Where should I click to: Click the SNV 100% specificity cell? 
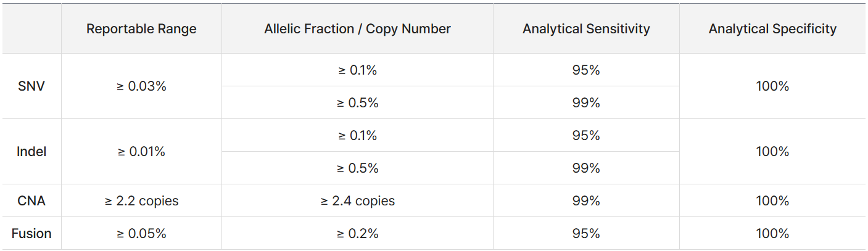pyautogui.click(x=772, y=86)
